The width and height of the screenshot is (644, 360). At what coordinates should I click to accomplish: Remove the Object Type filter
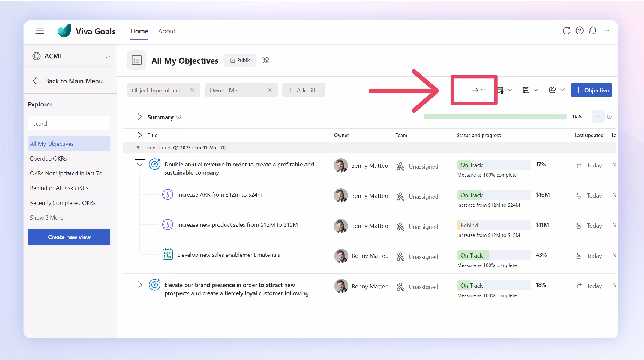[x=192, y=90]
